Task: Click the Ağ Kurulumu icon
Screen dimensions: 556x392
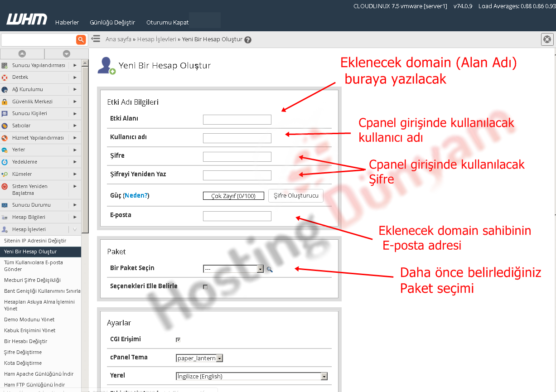Action: [x=5, y=90]
